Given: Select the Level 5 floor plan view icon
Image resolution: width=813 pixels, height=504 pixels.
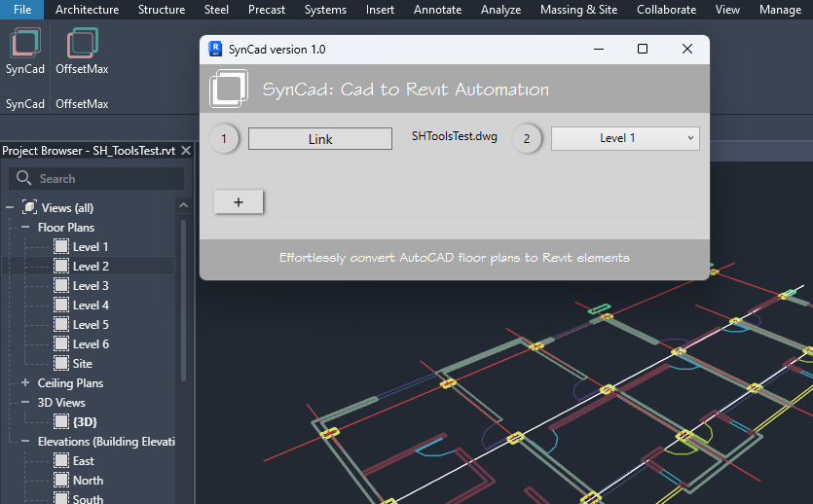Looking at the screenshot, I should click(x=61, y=324).
